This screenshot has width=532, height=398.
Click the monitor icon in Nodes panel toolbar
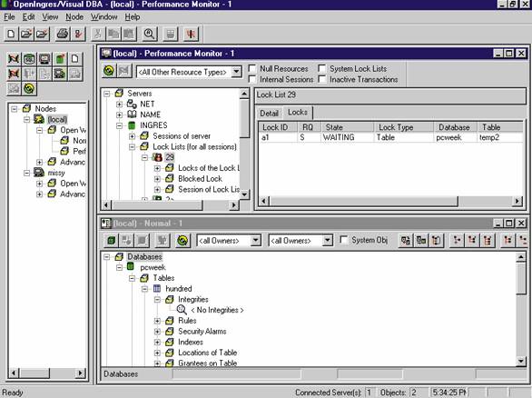coord(44,59)
